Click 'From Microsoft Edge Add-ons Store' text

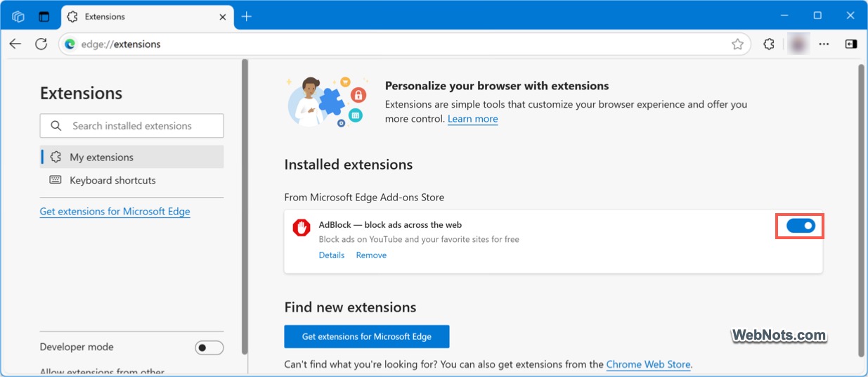click(x=364, y=198)
